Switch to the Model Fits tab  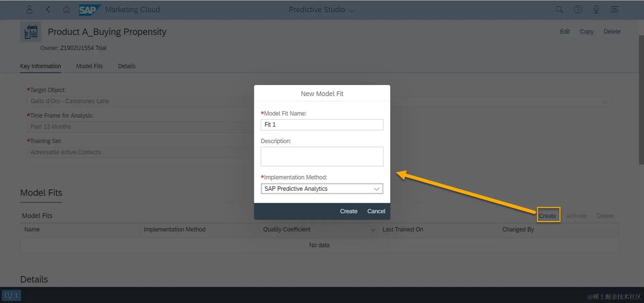click(90, 66)
